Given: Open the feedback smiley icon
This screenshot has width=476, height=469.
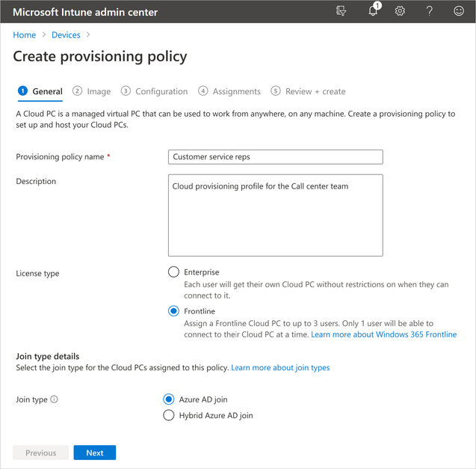Looking at the screenshot, I should pyautogui.click(x=458, y=11).
